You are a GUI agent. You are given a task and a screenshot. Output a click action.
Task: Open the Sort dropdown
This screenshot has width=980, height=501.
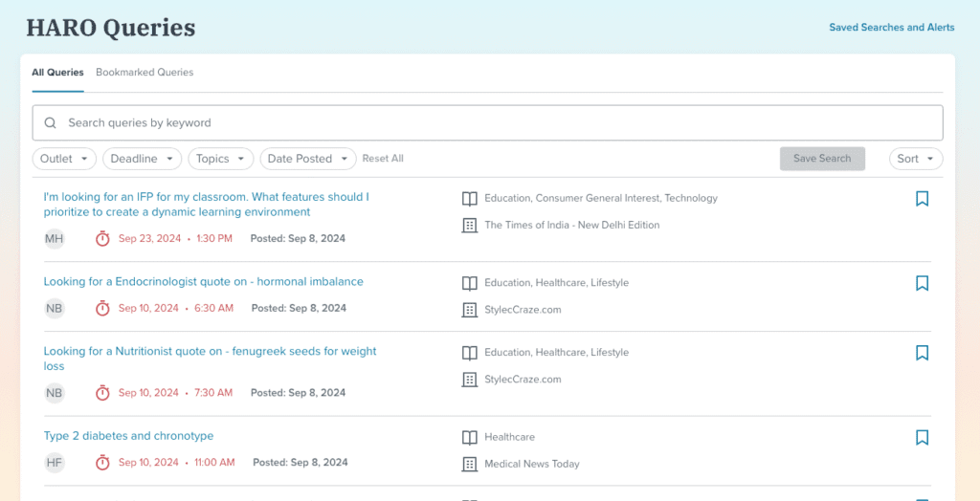[x=915, y=159]
